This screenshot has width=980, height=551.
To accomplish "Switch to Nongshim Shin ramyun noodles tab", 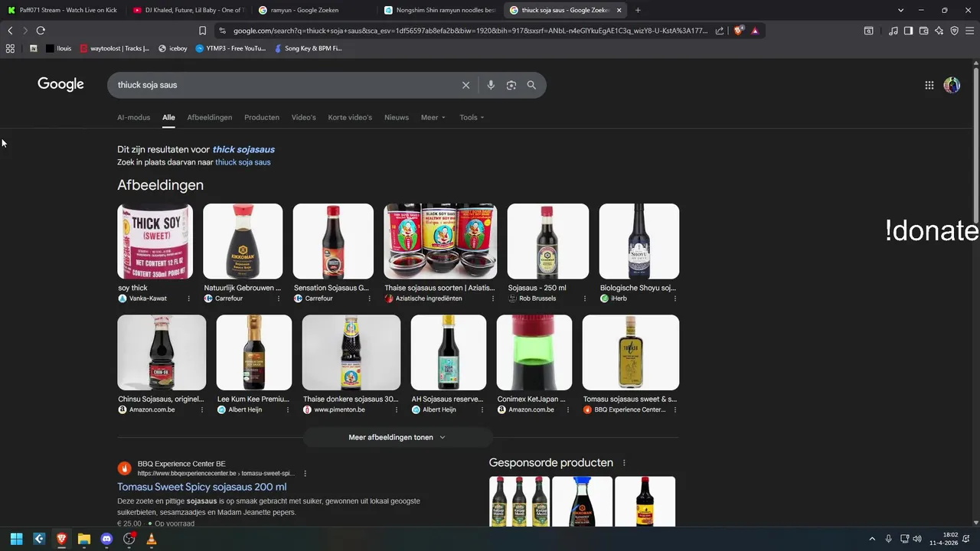I will coord(439,10).
